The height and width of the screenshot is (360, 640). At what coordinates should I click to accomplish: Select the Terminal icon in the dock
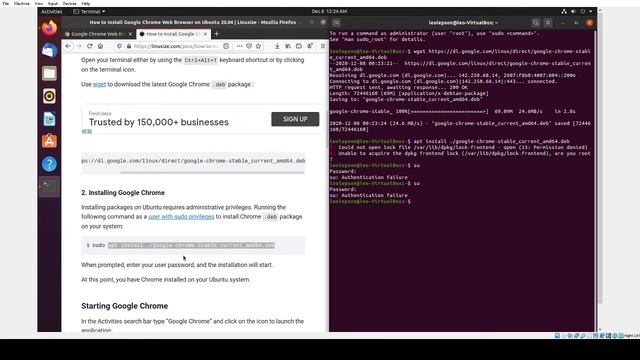(49, 187)
